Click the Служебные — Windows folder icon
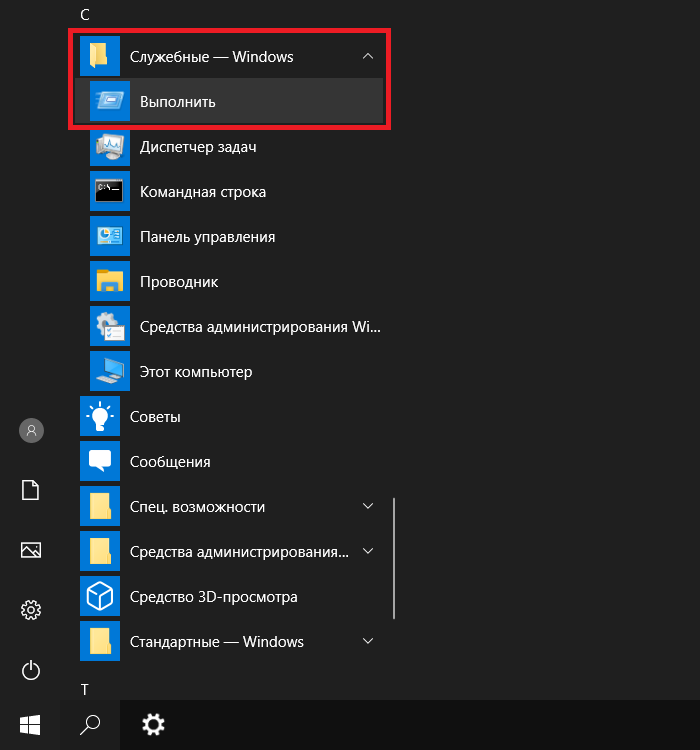 100,56
